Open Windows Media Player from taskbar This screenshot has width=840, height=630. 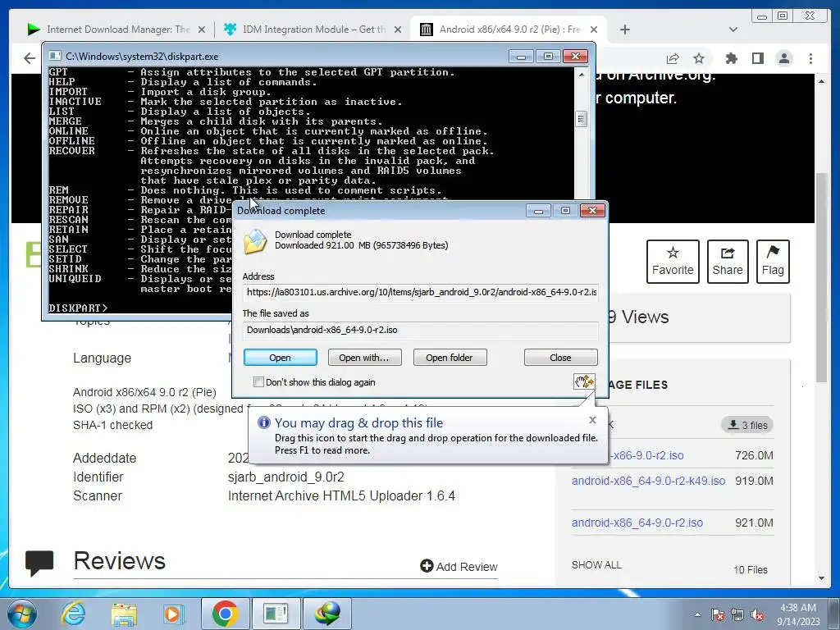(174, 614)
